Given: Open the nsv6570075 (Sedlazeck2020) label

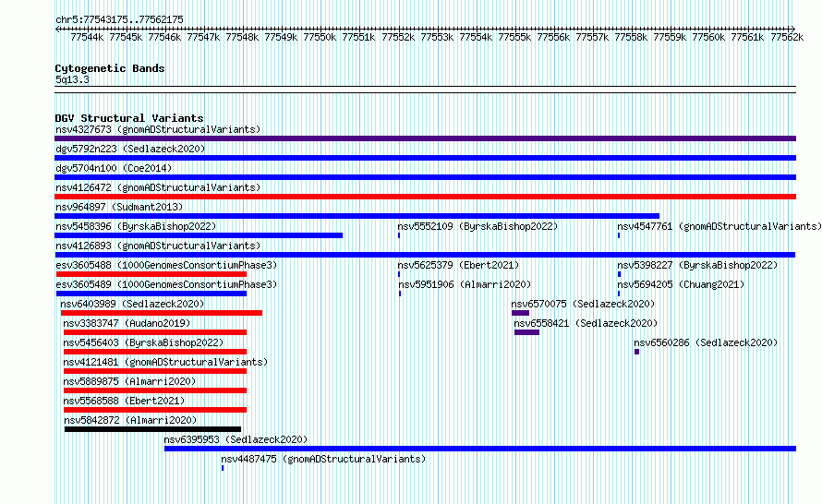Looking at the screenshot, I should 583,304.
